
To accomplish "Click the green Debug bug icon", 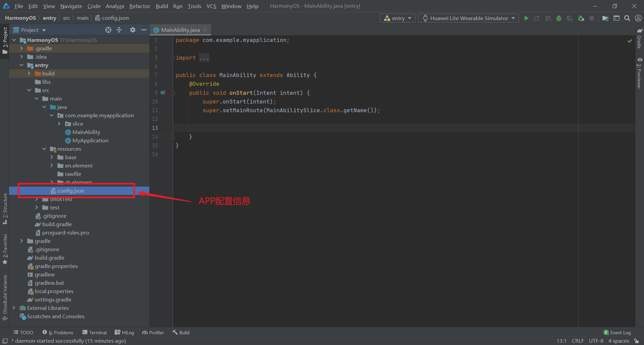I will pyautogui.click(x=559, y=18).
